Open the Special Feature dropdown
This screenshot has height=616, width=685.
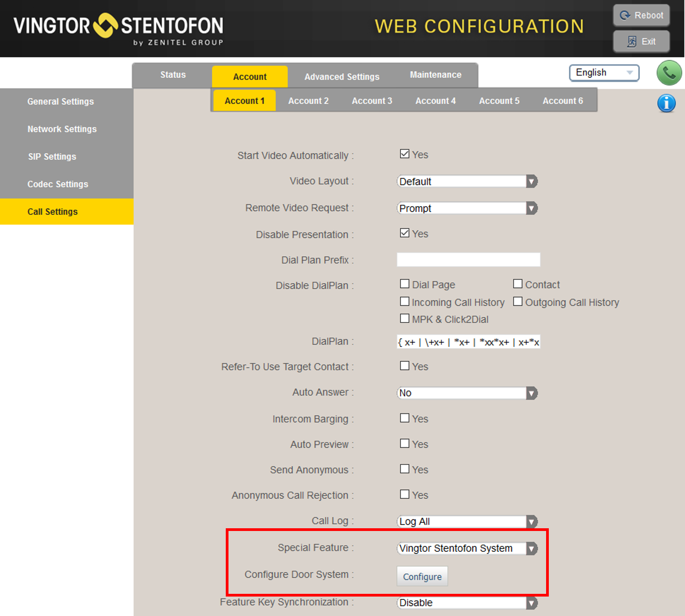coord(466,549)
